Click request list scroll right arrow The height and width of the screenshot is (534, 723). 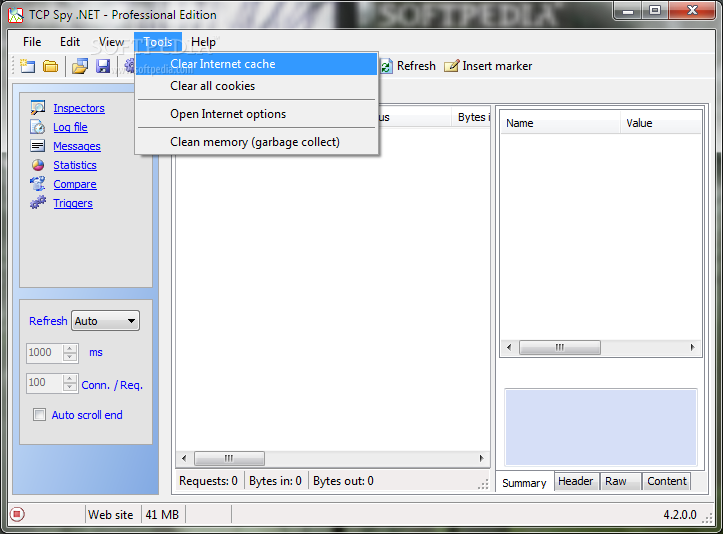tap(481, 458)
